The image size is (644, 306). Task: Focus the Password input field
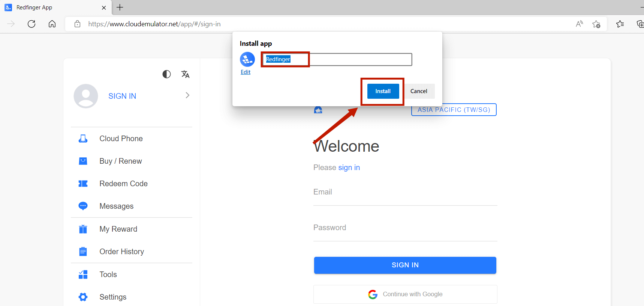[405, 228]
